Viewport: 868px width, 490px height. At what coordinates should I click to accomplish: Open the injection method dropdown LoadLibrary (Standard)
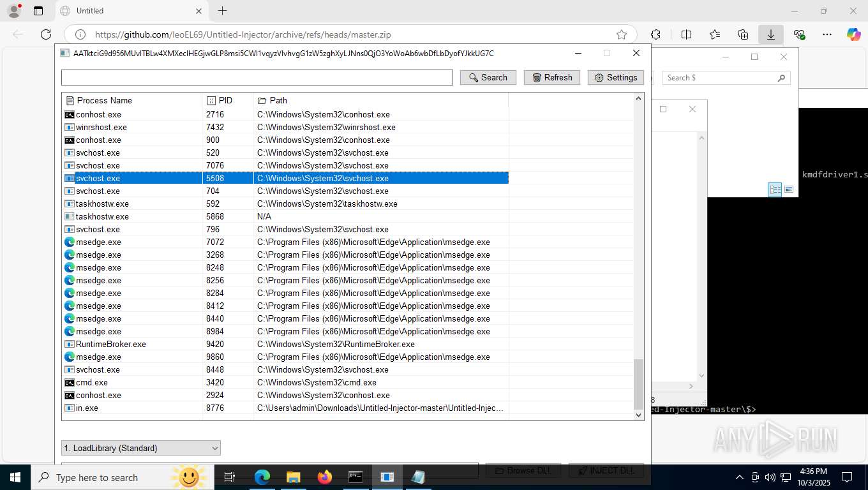point(141,448)
